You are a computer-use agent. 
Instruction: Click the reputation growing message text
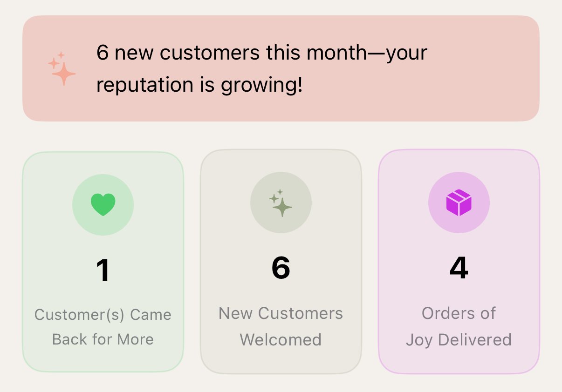pos(261,68)
